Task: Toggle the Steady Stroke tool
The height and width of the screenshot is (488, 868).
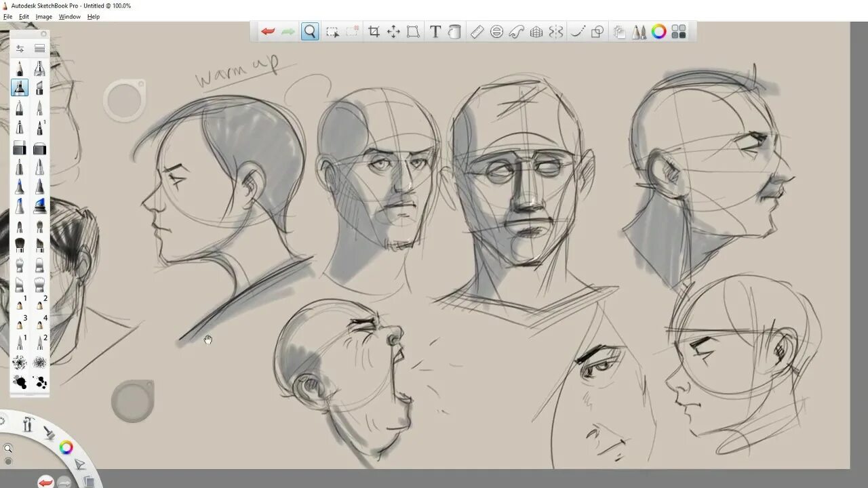Action: [x=578, y=32]
